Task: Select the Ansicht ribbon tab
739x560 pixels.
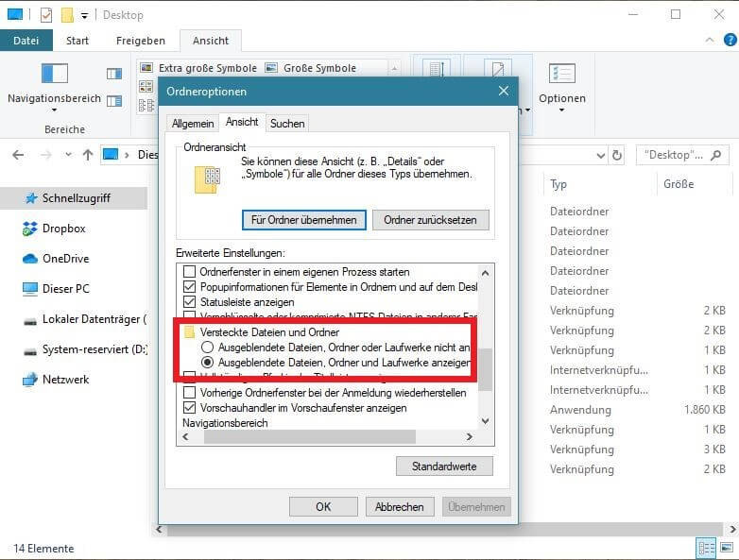Action: [x=211, y=41]
